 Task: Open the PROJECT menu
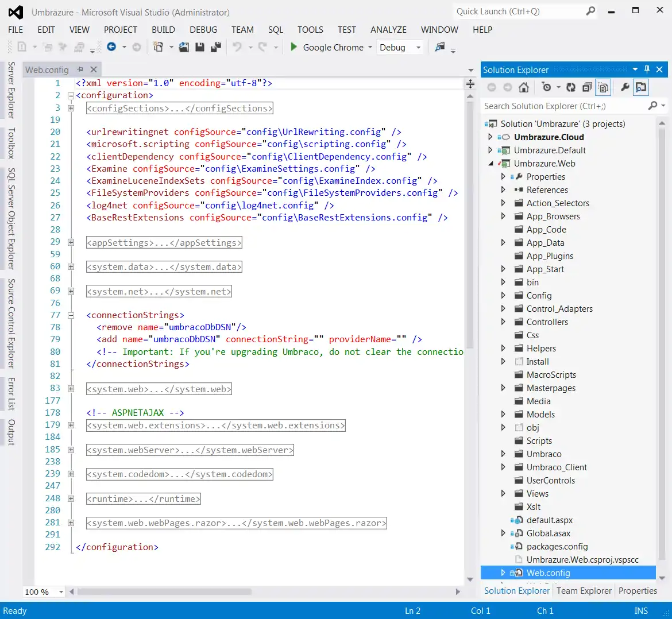pyautogui.click(x=121, y=29)
